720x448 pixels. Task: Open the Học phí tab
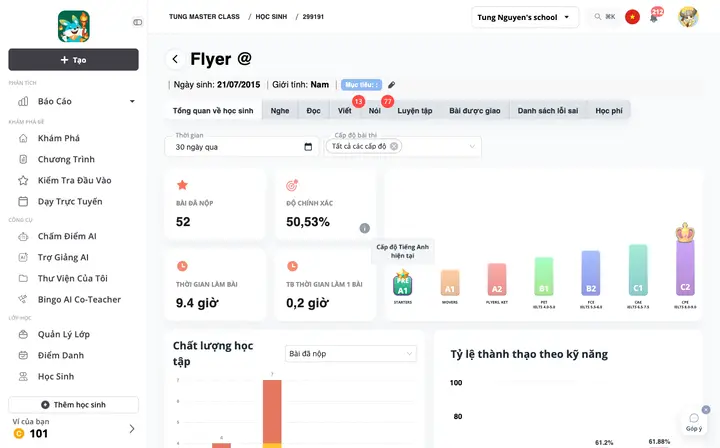pos(609,111)
